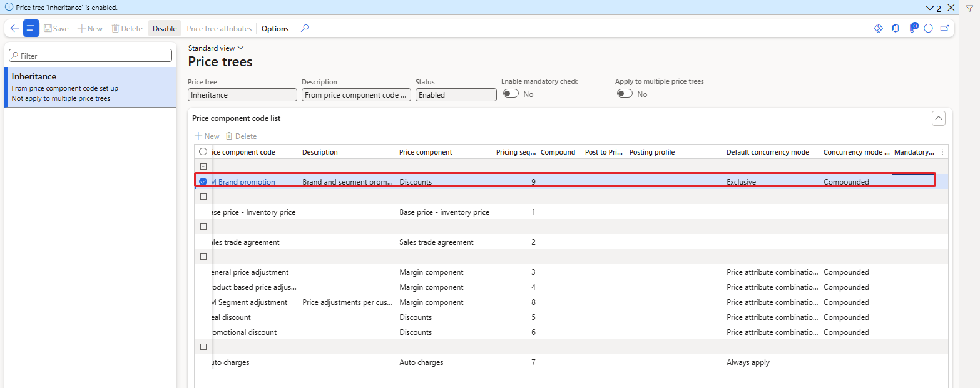Open the filter pane funnel icon
This screenshot has height=388, width=980.
pyautogui.click(x=969, y=8)
